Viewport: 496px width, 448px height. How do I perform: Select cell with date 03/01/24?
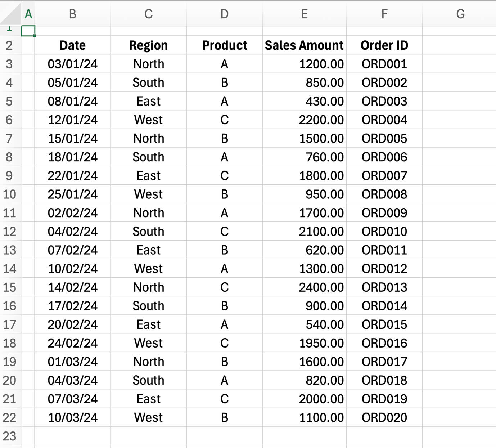click(x=72, y=64)
